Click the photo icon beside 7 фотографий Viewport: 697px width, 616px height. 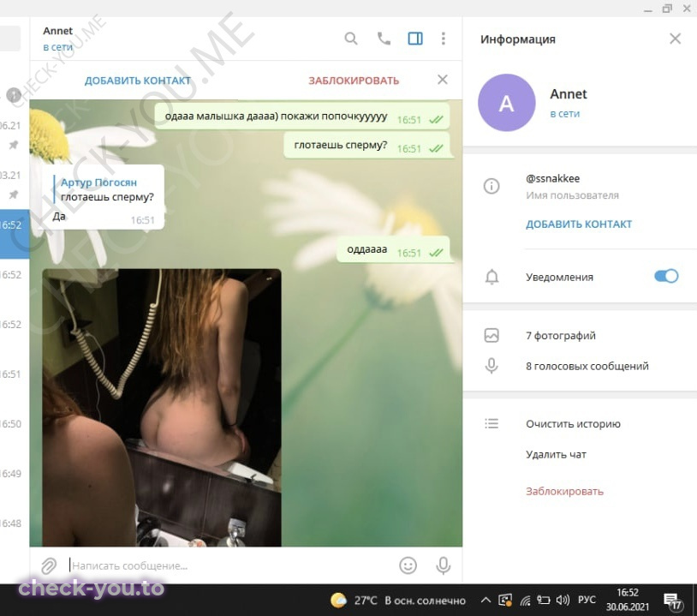pyautogui.click(x=491, y=335)
